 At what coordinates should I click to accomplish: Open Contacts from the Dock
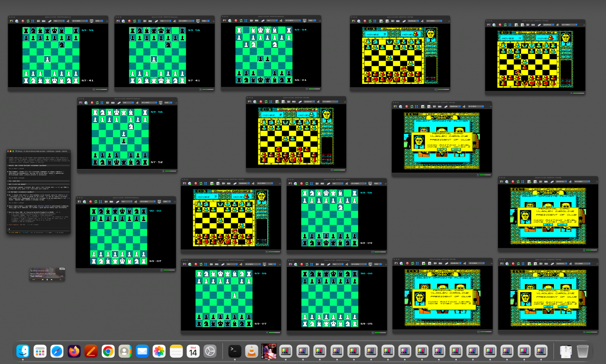point(125,352)
